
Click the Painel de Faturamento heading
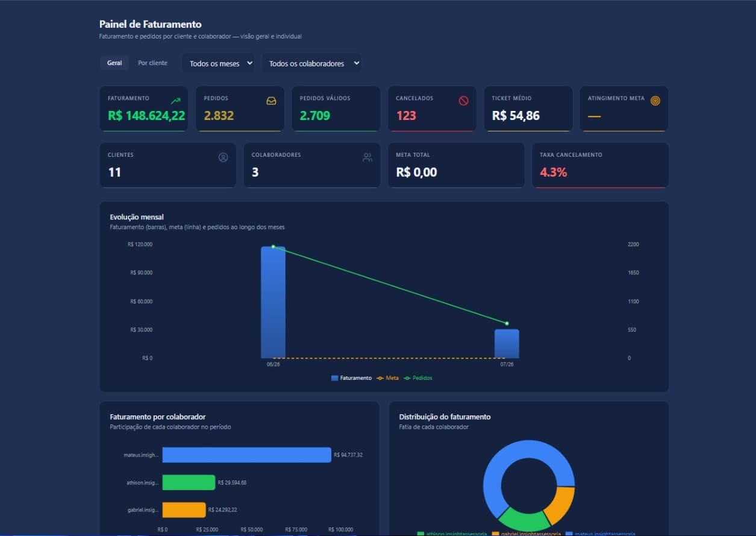[151, 25]
